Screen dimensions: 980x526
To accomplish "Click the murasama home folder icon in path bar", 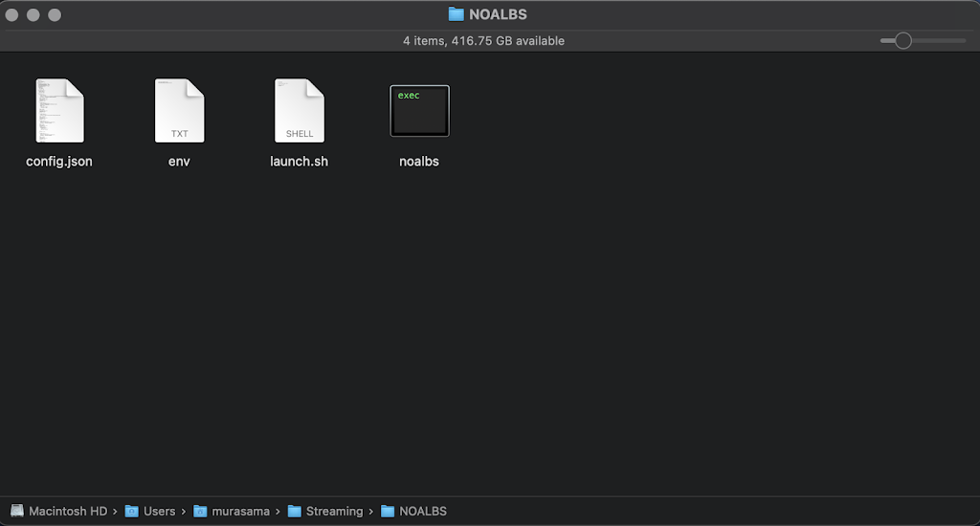I will (200, 511).
